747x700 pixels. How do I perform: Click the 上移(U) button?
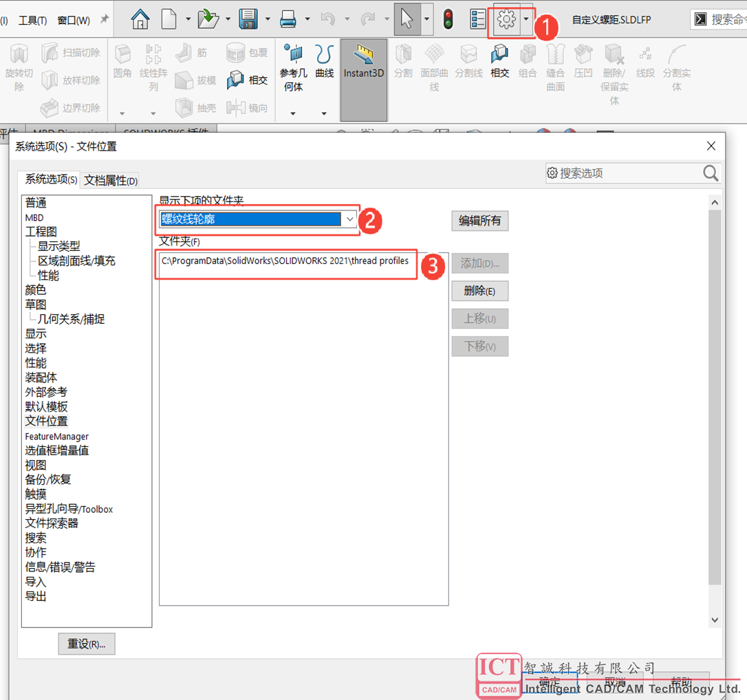(479, 318)
